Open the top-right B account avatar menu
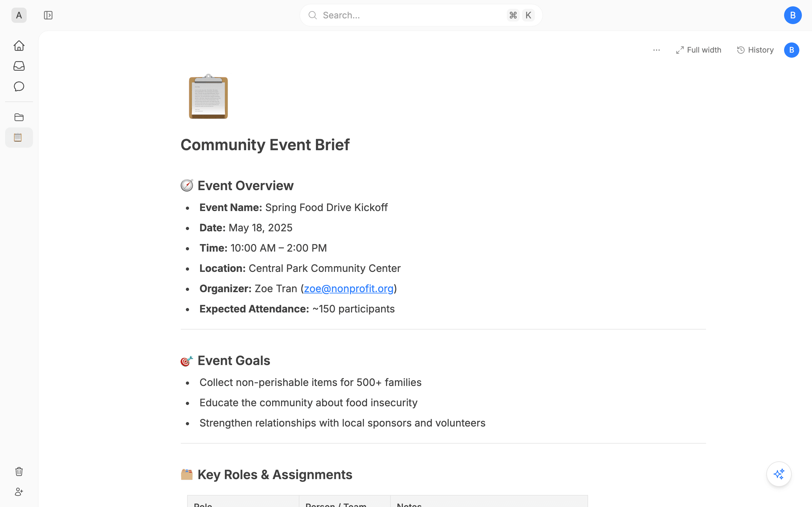This screenshot has height=507, width=812. 793,16
